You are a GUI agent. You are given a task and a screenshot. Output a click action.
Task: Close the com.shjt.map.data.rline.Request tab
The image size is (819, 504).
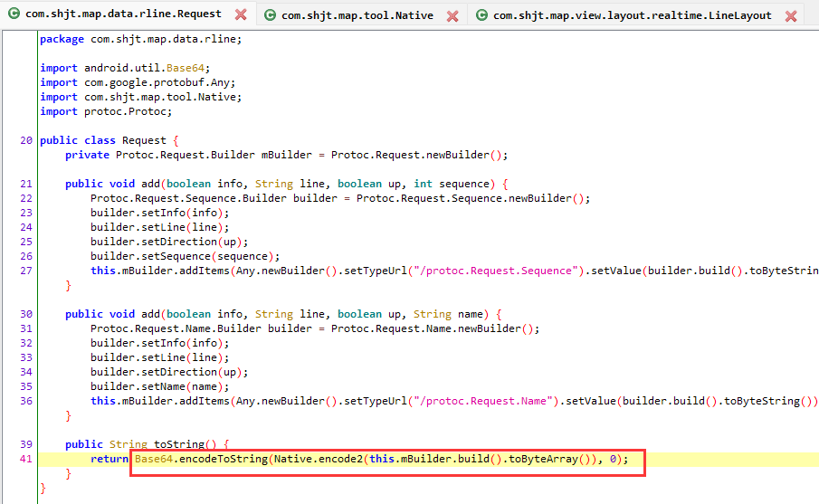241,15
